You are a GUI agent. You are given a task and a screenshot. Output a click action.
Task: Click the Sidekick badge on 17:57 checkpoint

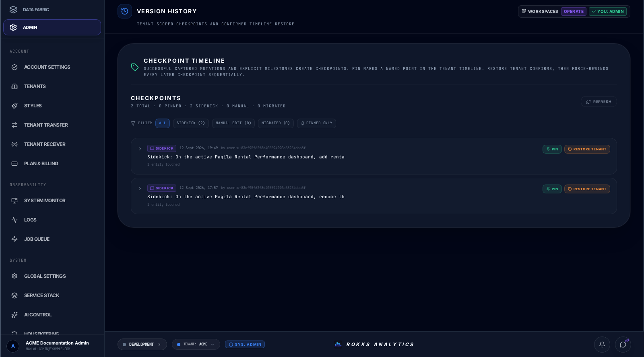[x=162, y=188]
